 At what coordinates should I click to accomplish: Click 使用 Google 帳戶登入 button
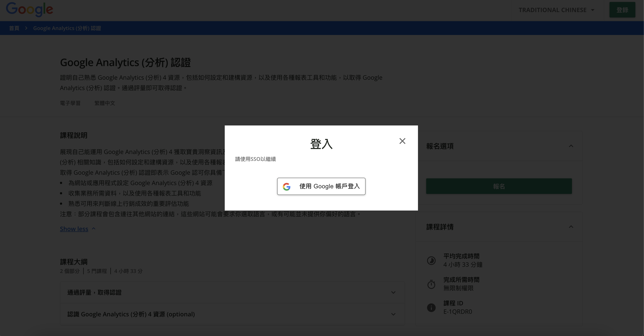pyautogui.click(x=321, y=186)
